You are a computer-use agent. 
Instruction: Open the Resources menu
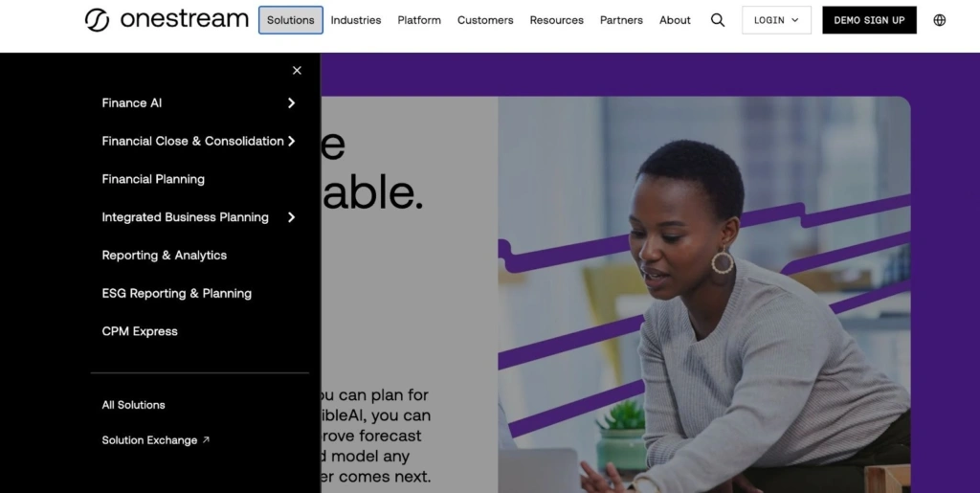tap(556, 20)
